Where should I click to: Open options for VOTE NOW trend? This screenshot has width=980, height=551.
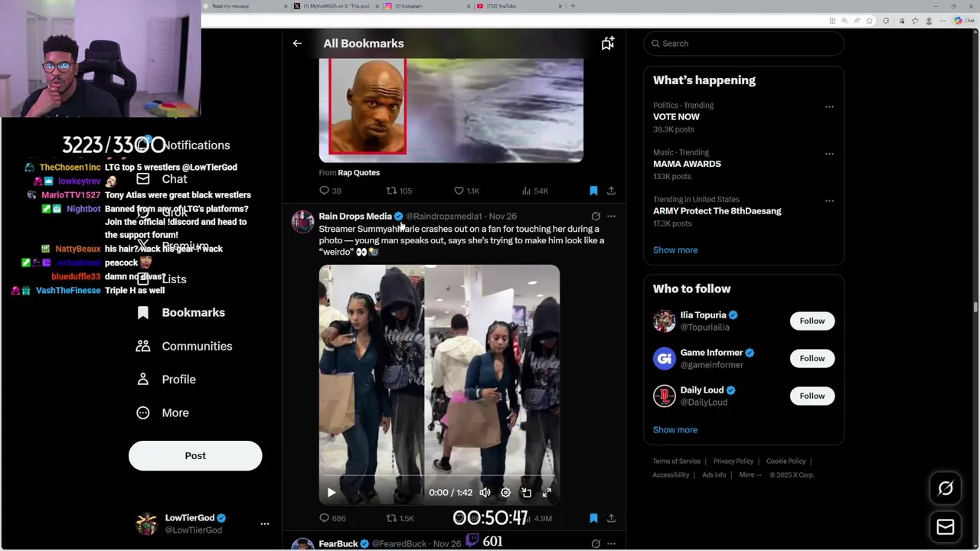pos(829,107)
